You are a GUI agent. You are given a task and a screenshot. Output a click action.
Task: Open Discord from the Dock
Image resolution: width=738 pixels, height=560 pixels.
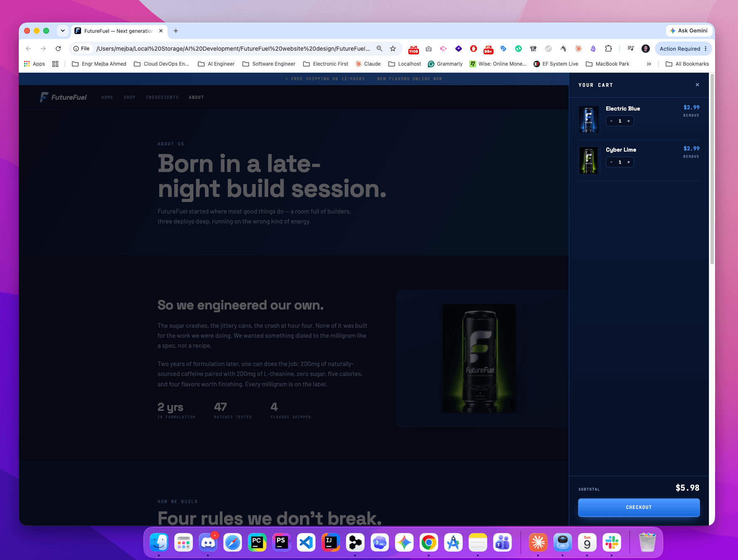(208, 543)
